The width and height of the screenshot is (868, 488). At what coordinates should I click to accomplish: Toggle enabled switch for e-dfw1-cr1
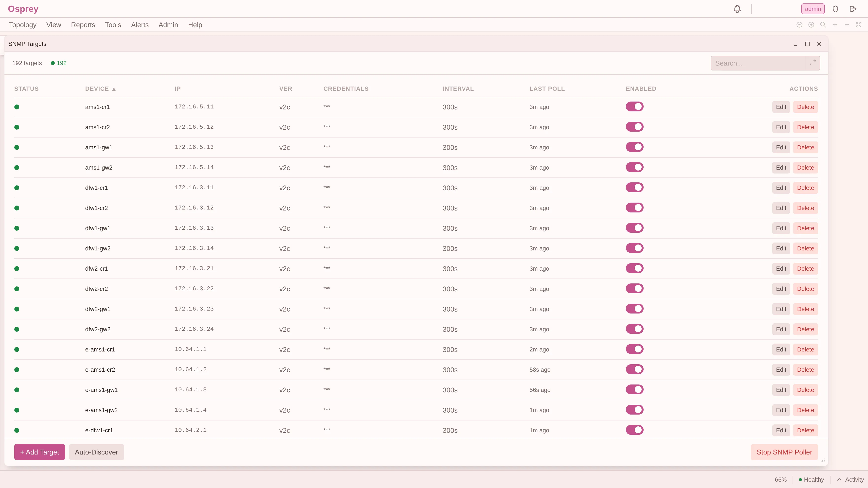(x=634, y=430)
